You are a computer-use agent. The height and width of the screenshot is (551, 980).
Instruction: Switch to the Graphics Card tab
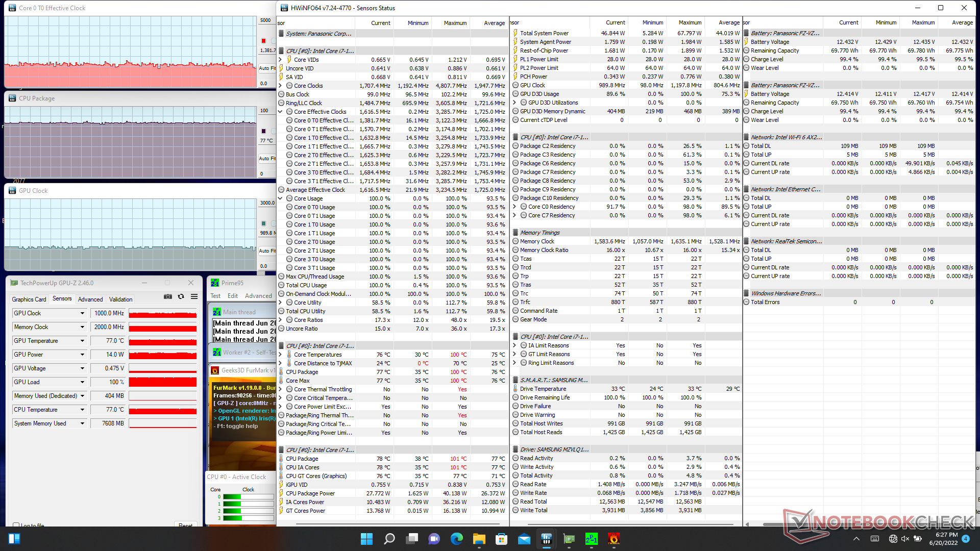(x=29, y=299)
